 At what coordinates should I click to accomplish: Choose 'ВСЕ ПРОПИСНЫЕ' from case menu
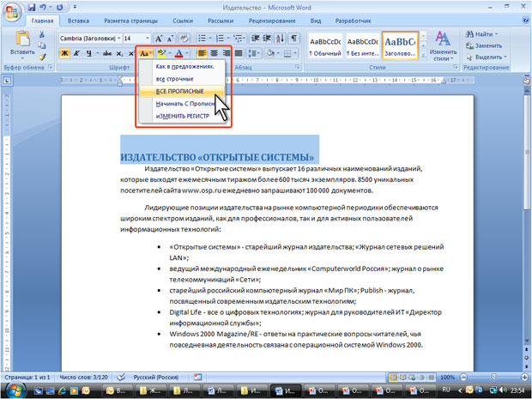coord(182,91)
